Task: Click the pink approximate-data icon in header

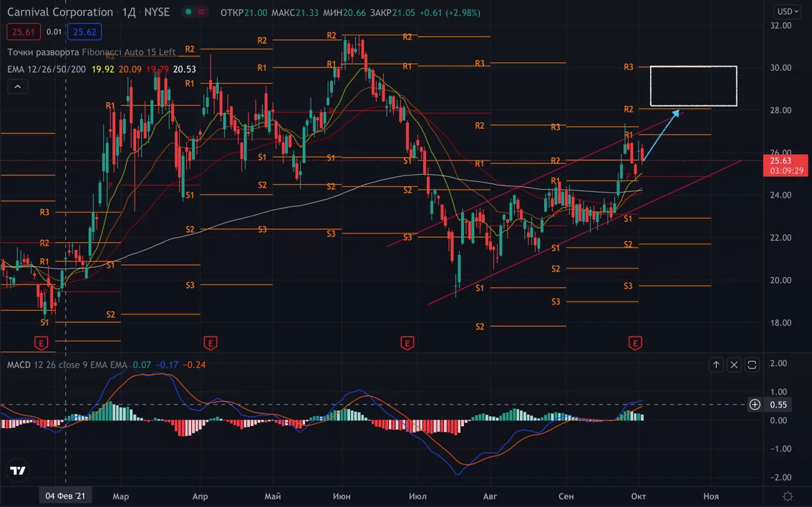Action: (x=201, y=12)
